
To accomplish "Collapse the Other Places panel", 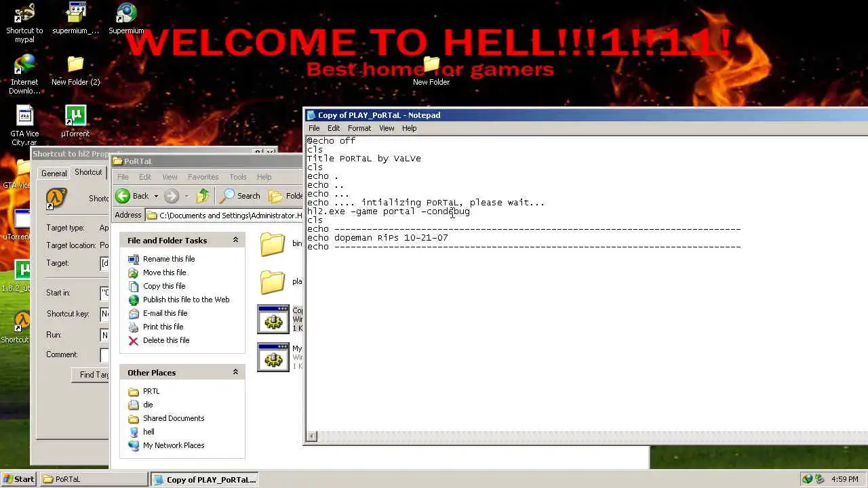I will point(235,372).
